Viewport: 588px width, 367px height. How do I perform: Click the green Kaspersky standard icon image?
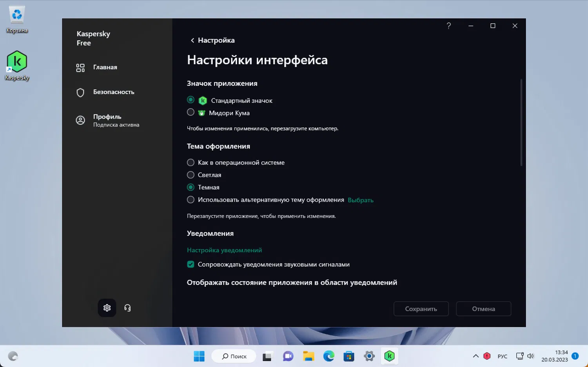[203, 101]
